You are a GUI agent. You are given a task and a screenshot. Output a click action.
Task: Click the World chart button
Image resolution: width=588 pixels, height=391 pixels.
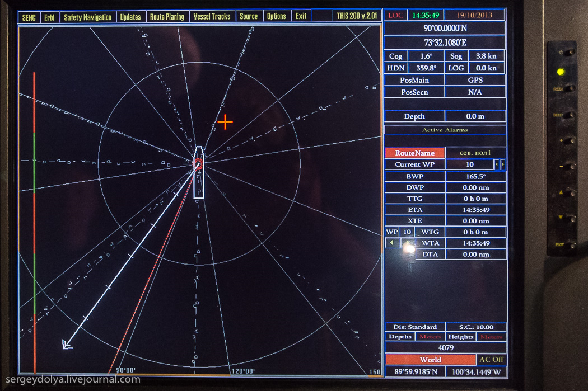click(430, 360)
